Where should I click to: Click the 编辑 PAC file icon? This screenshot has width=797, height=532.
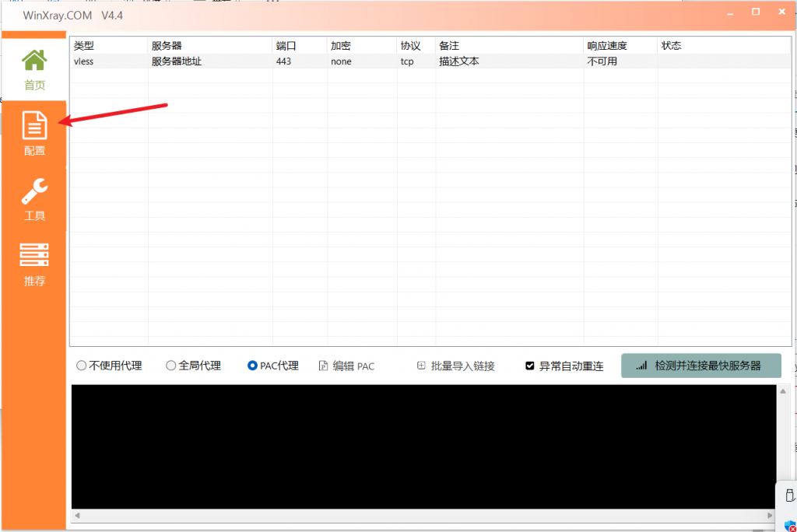click(x=323, y=366)
